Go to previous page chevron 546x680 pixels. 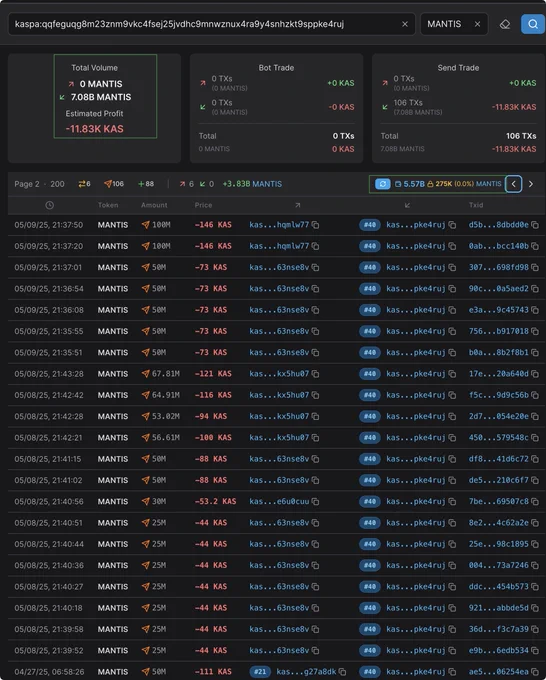tap(513, 184)
